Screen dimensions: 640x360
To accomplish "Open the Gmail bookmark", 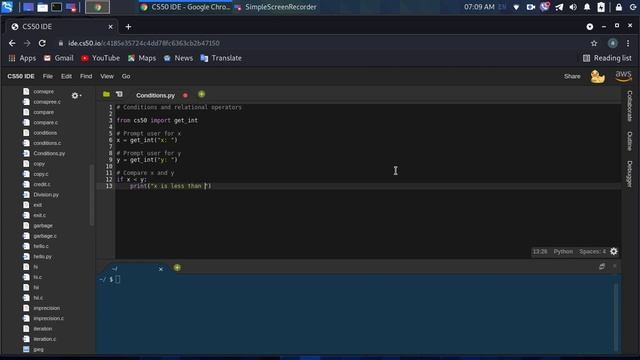I will click(59, 58).
